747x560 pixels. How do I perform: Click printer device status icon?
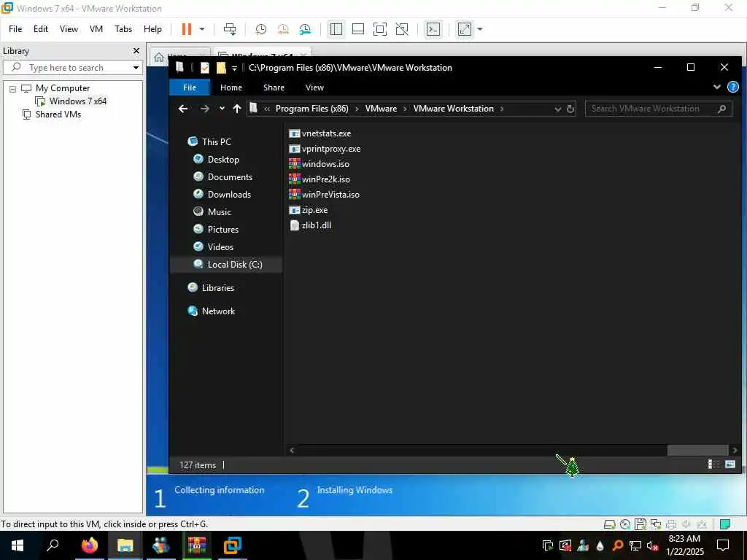pos(671,524)
